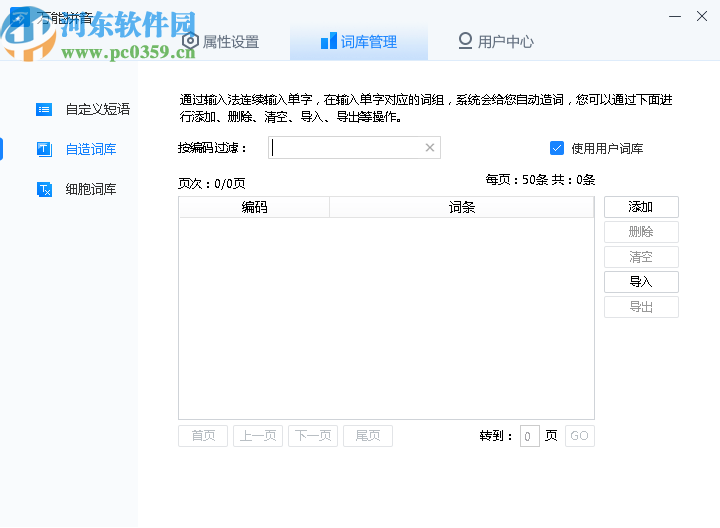The height and width of the screenshot is (528, 720).
Task: Click the 属性设置 gear icon
Action: click(x=190, y=41)
